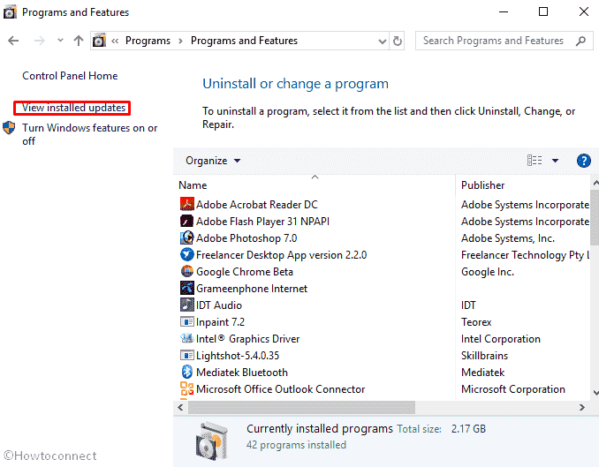The width and height of the screenshot is (599, 467).
Task: Click the horizontal scrollbar left arrow
Action: [x=180, y=407]
